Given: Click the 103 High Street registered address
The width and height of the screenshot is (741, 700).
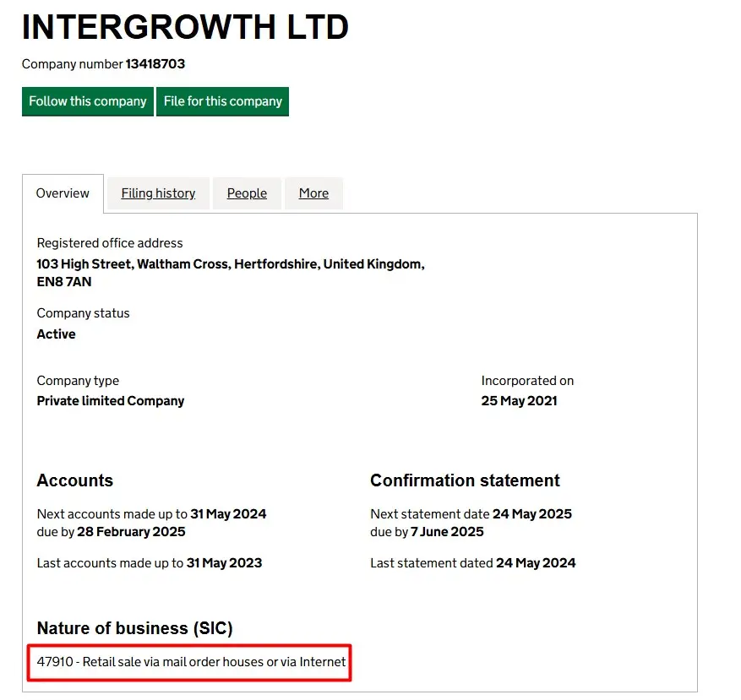Looking at the screenshot, I should 230,264.
